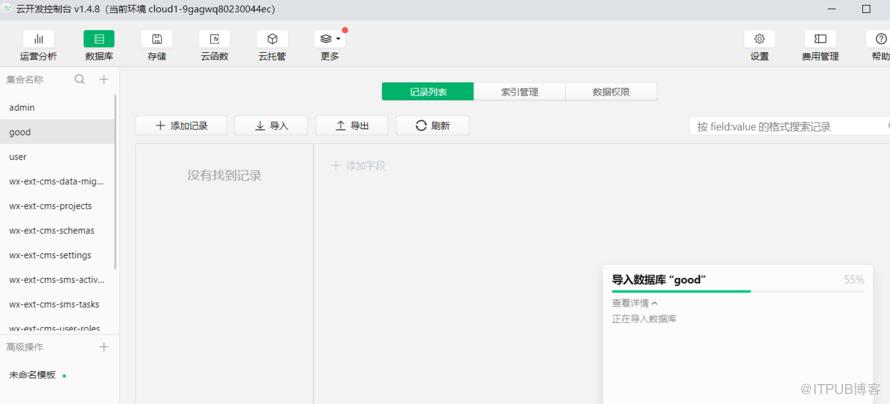Click the 导出 export button
The height and width of the screenshot is (404, 890).
click(x=352, y=126)
